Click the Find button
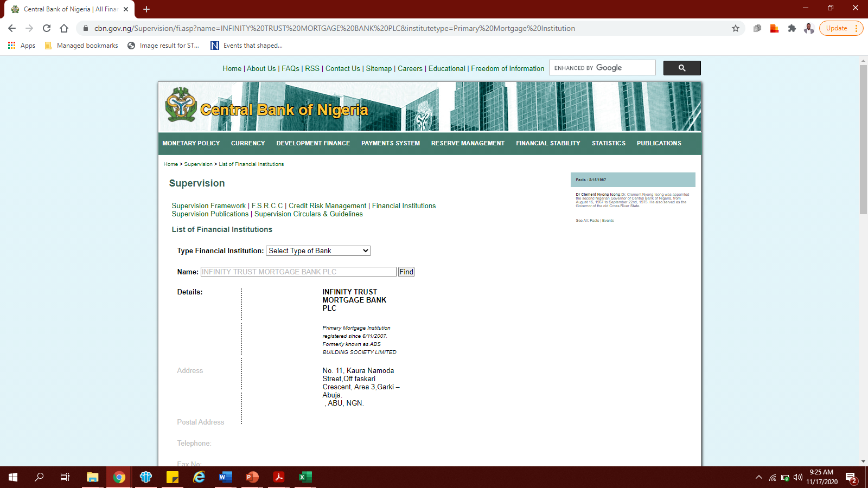The image size is (868, 488). (x=406, y=272)
